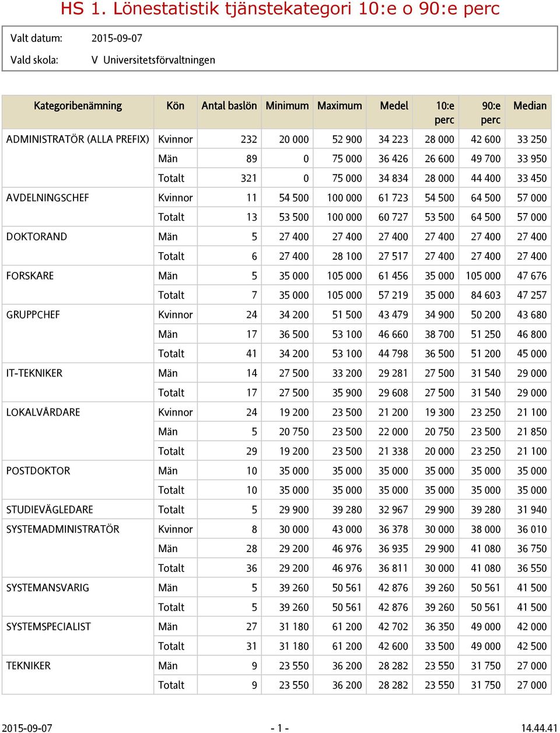Click mean 42 702 in SYSTEMSPECIALIST Män row
560x733 pixels.
[393, 626]
